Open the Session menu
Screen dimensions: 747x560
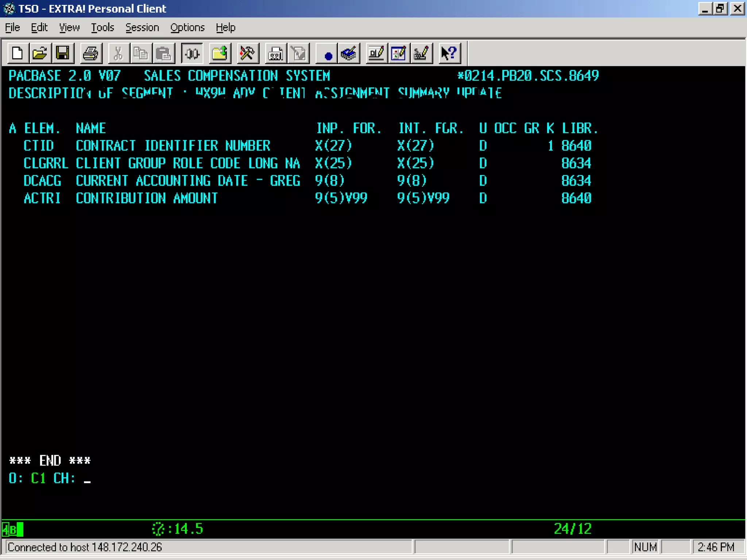(142, 28)
